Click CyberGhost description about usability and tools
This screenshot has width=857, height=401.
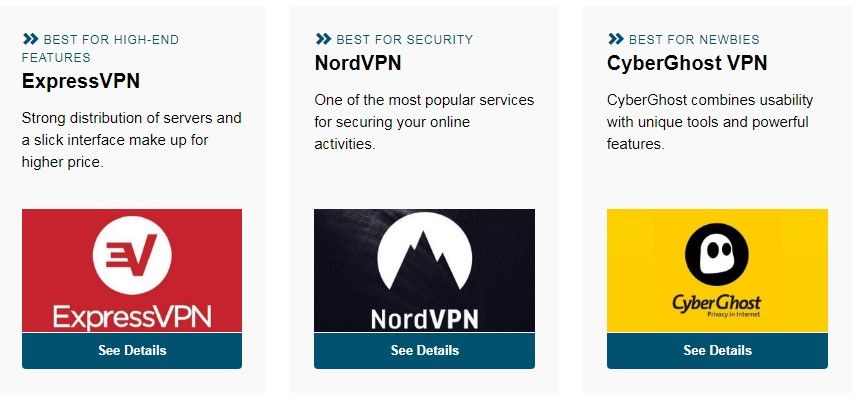[x=710, y=122]
